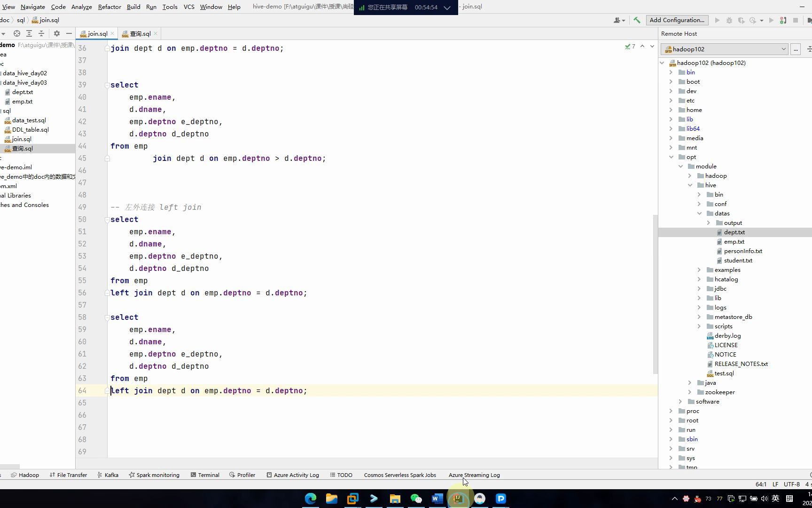Expand the zookeeper folder in Remote Host
This screenshot has height=508, width=812.
coord(690,392)
